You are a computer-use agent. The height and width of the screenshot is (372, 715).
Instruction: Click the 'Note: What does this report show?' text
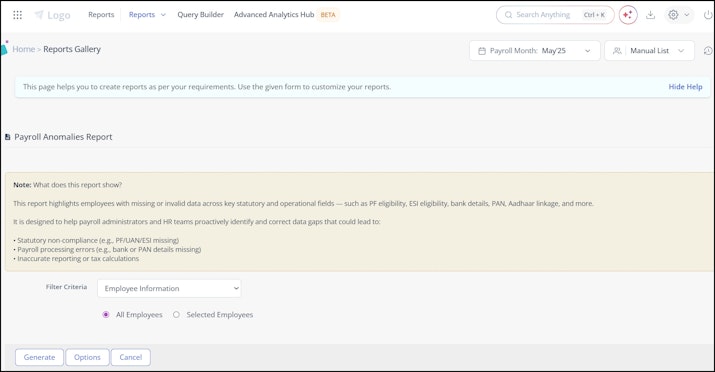tap(67, 185)
